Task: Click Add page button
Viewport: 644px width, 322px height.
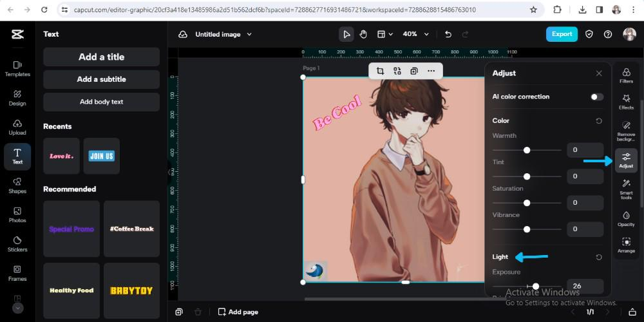Action: [238, 312]
